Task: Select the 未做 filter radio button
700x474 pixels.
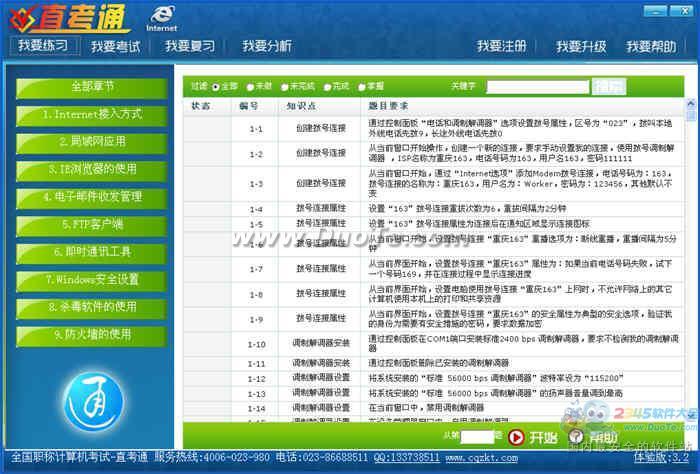Action: coord(250,87)
